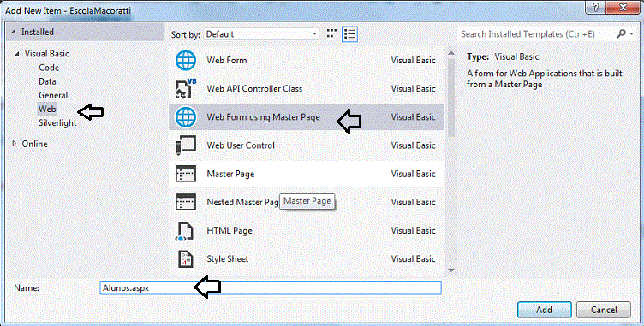Switch to medium icons list view
This screenshot has width=644, height=326.
point(350,34)
